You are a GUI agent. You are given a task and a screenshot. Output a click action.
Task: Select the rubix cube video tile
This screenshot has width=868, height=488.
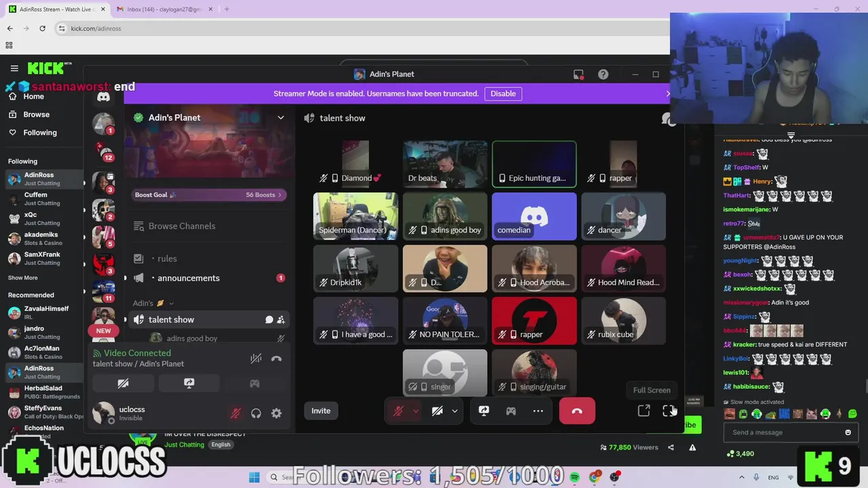[623, 321]
